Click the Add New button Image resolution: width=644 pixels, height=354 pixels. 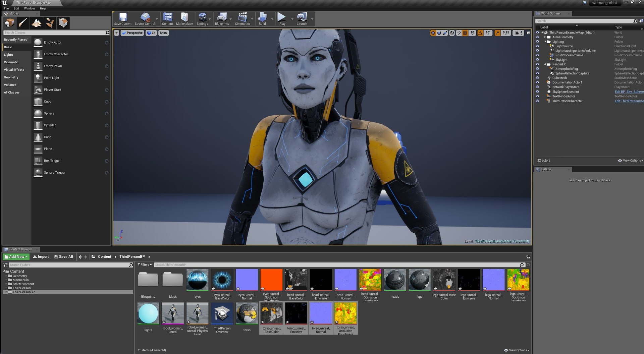[16, 257]
